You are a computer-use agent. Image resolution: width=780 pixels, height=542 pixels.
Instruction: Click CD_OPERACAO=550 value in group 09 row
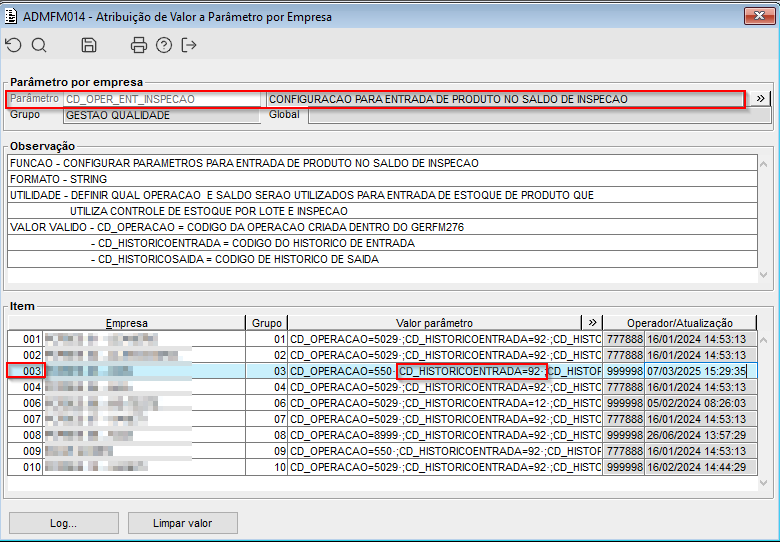pyautogui.click(x=445, y=451)
